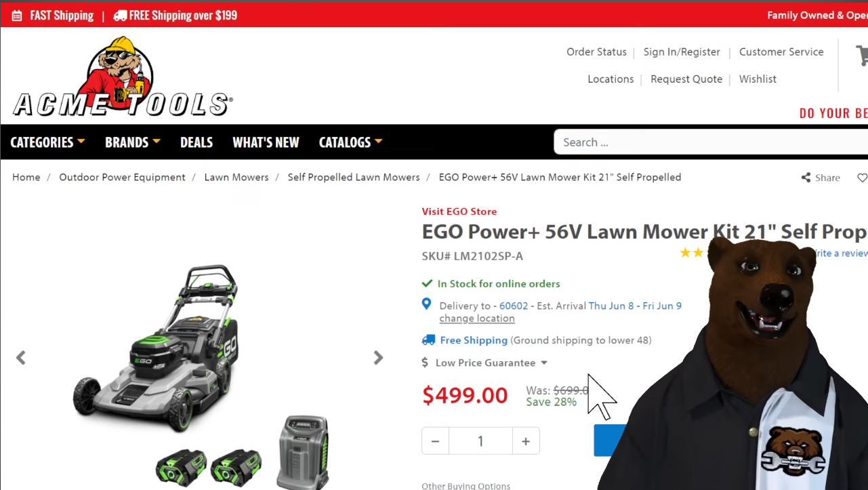Click the free shipping truck icon
This screenshot has height=490, width=868.
tap(428, 340)
